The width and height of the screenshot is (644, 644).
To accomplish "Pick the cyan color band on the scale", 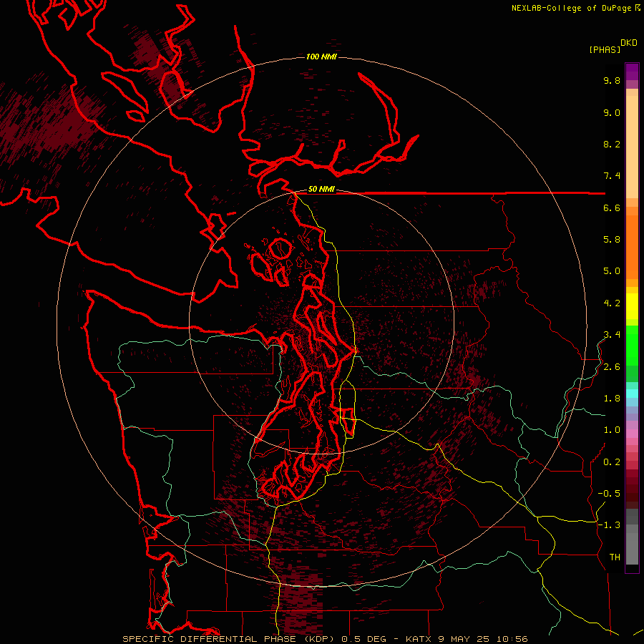I will tap(632, 394).
